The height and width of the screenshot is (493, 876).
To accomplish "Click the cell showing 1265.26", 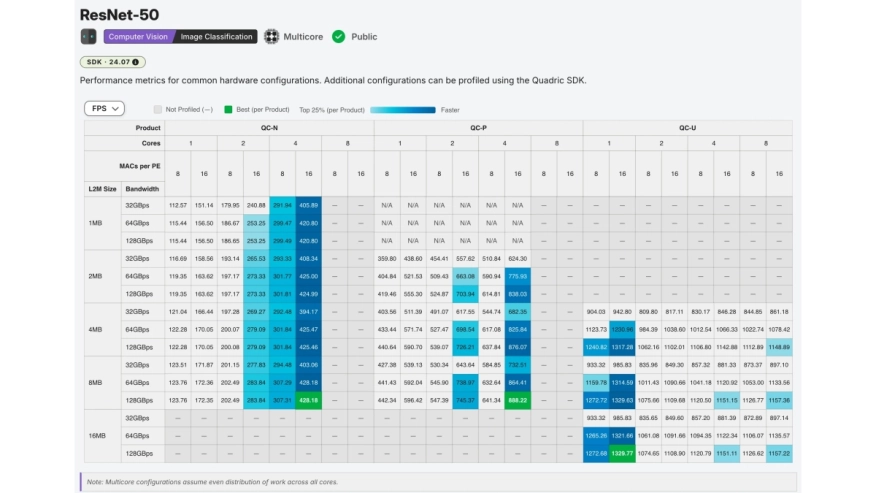I will coord(596,435).
